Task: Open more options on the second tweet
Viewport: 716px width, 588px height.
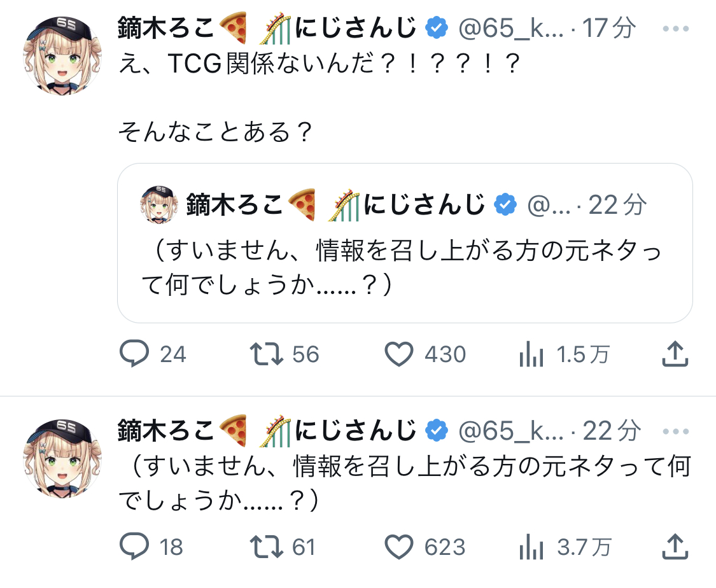Action: tap(675, 431)
